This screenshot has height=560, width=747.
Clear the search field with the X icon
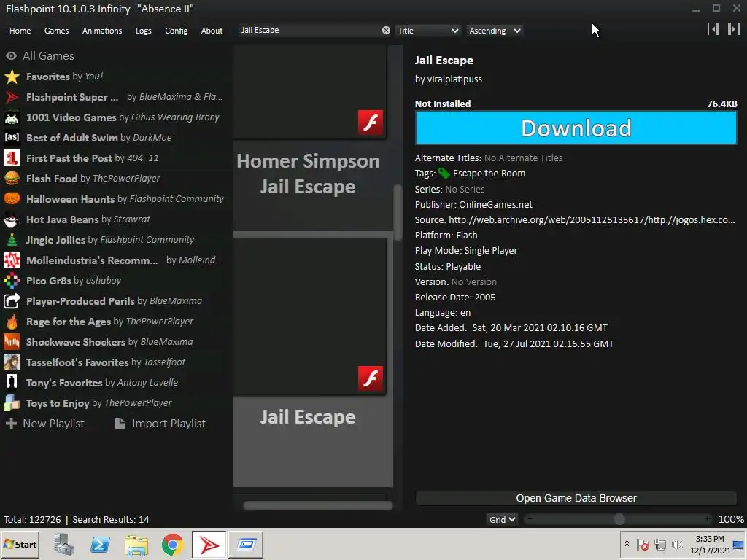[x=386, y=31]
